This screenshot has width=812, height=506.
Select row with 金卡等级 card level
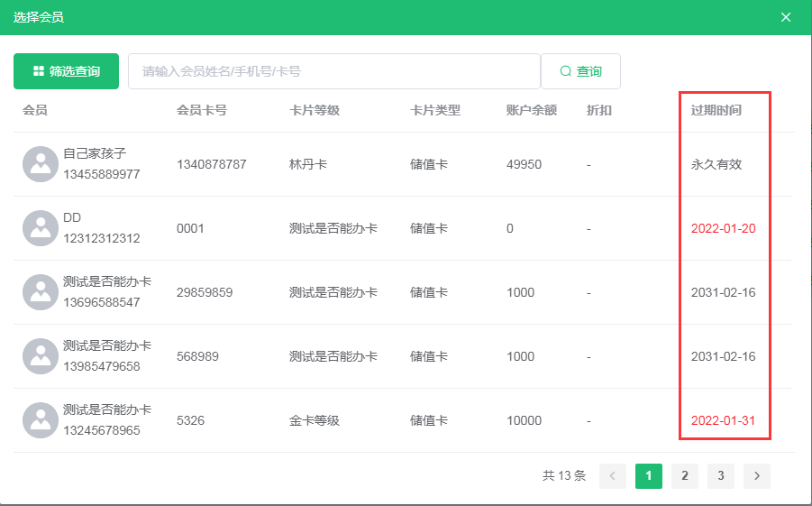point(315,420)
